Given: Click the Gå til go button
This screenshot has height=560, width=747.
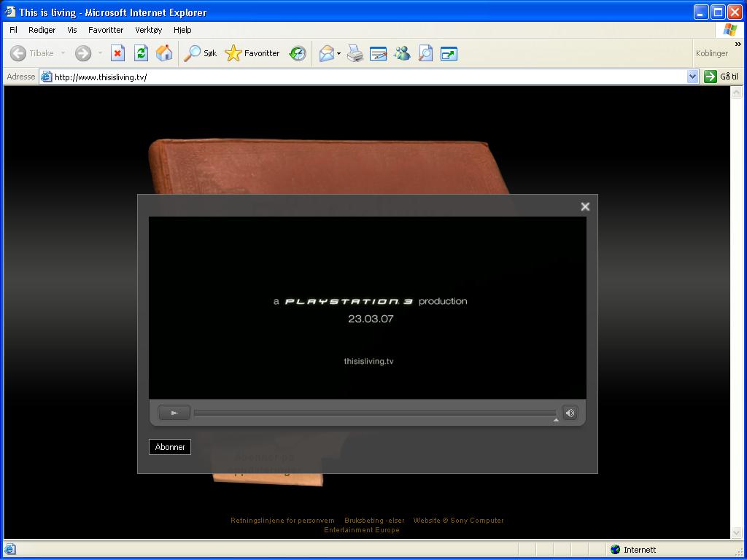Looking at the screenshot, I should point(721,77).
